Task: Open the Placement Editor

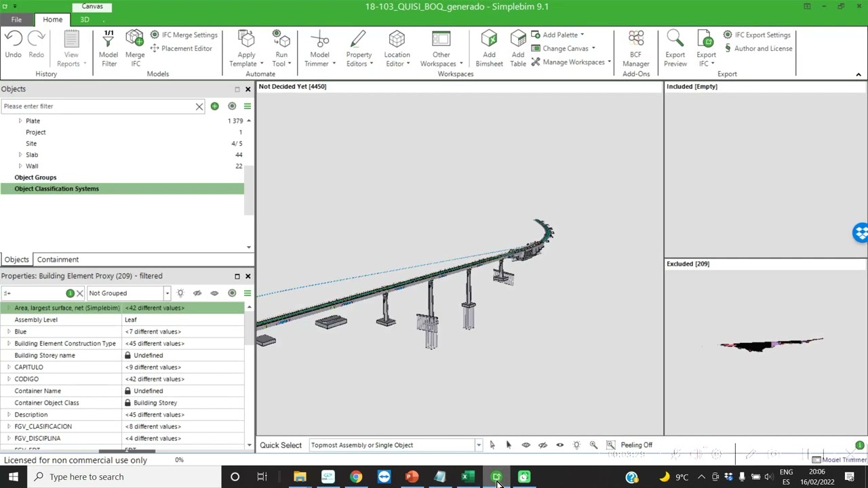Action: pyautogui.click(x=181, y=48)
